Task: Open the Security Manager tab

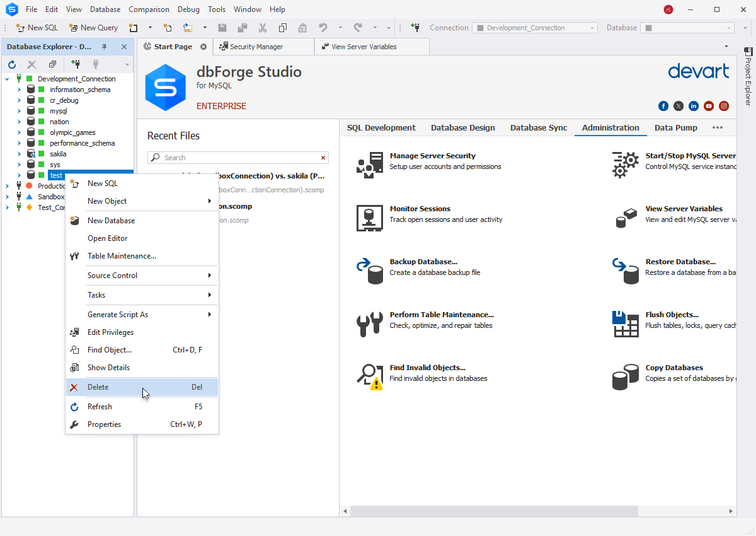Action: coord(256,47)
